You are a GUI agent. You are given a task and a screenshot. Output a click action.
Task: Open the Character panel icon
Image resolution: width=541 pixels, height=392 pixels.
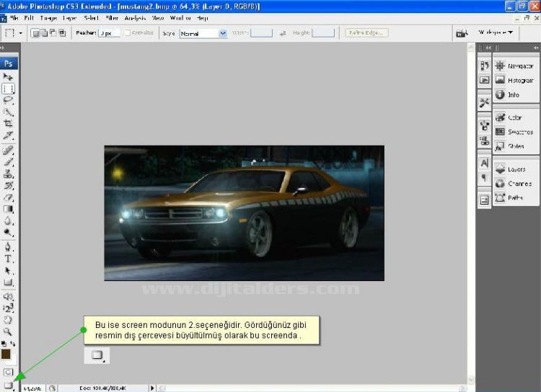click(485, 163)
